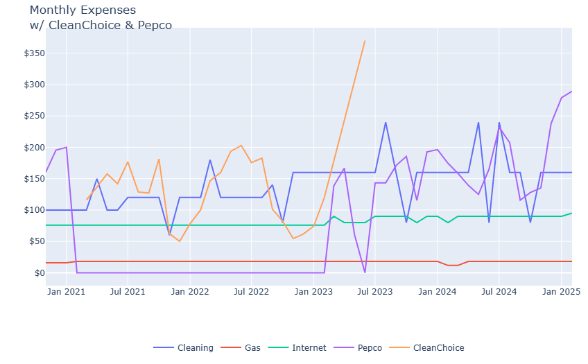The width and height of the screenshot is (588, 364).
Task: Hide the Pepco line using its legend entry
Action: pyautogui.click(x=370, y=348)
